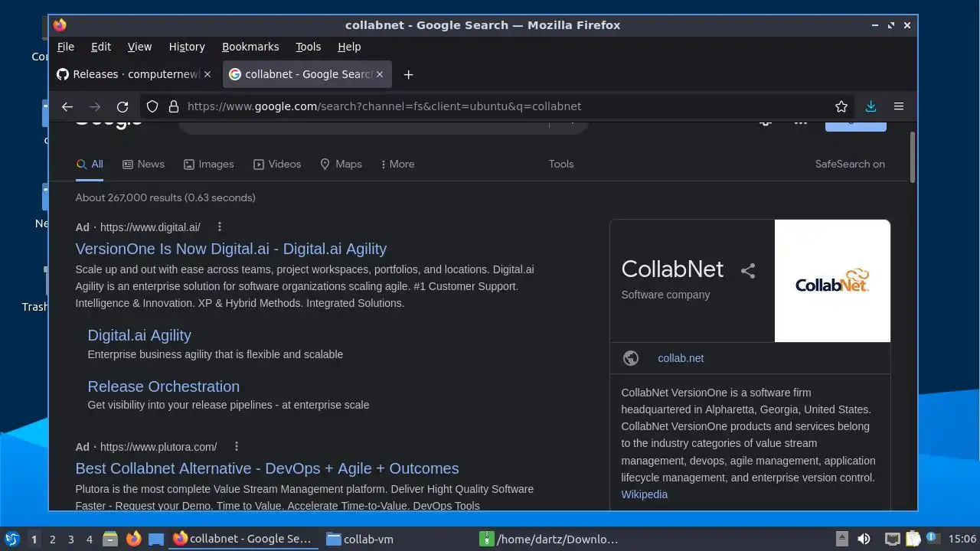
Task: Open the History menu
Action: click(187, 47)
